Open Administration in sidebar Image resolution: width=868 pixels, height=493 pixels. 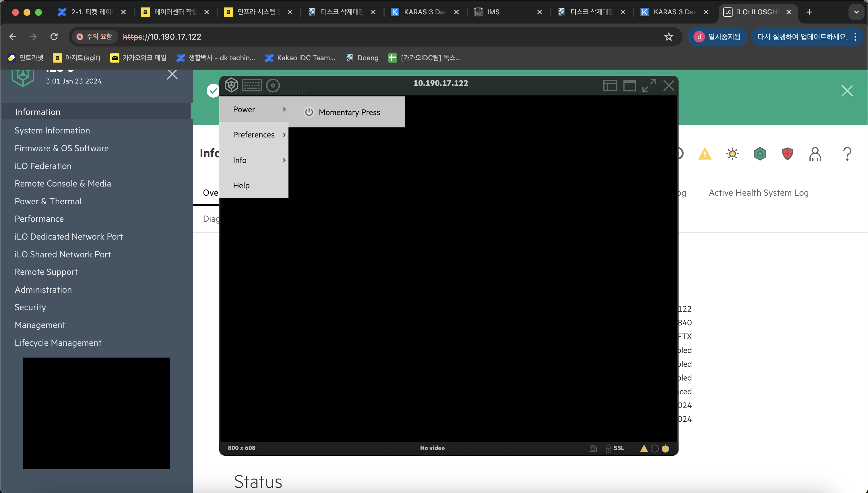coord(43,290)
